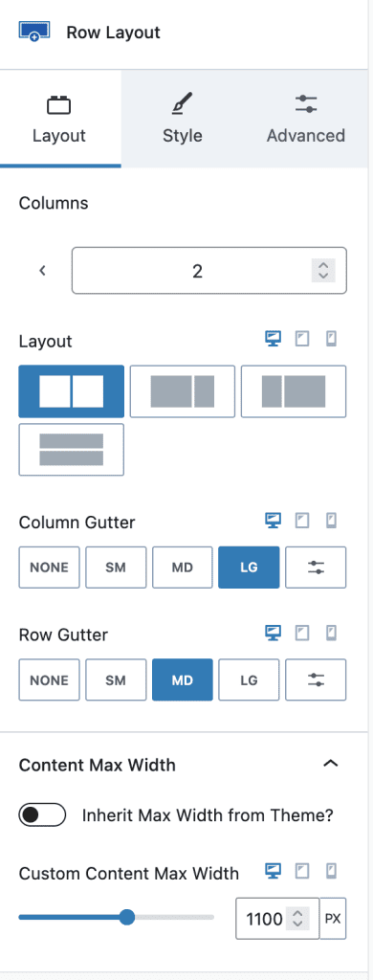Open the PX unit selector
373x980 pixels.
333,918
